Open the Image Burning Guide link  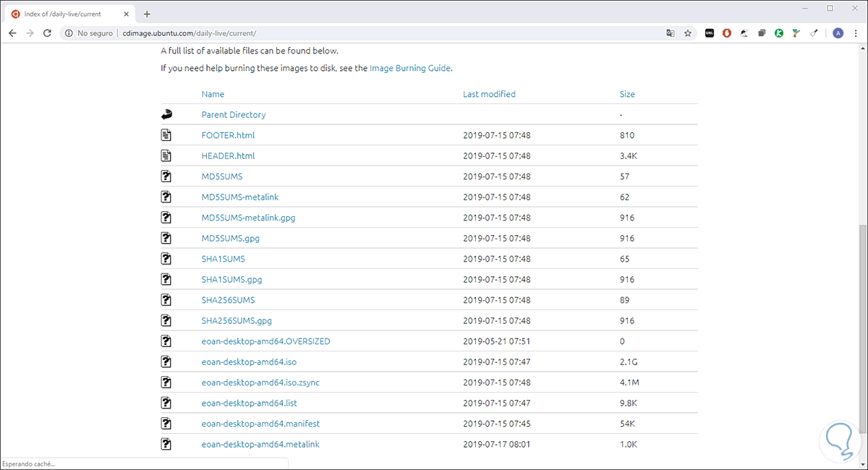click(410, 68)
